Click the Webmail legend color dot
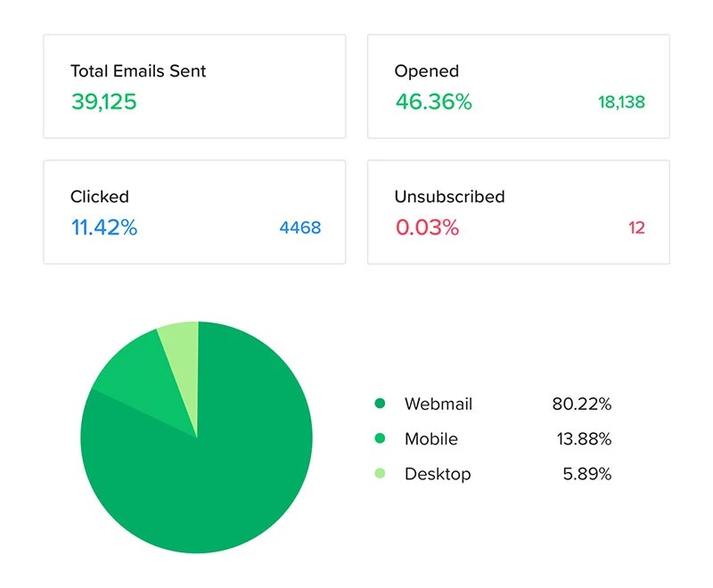 point(380,404)
